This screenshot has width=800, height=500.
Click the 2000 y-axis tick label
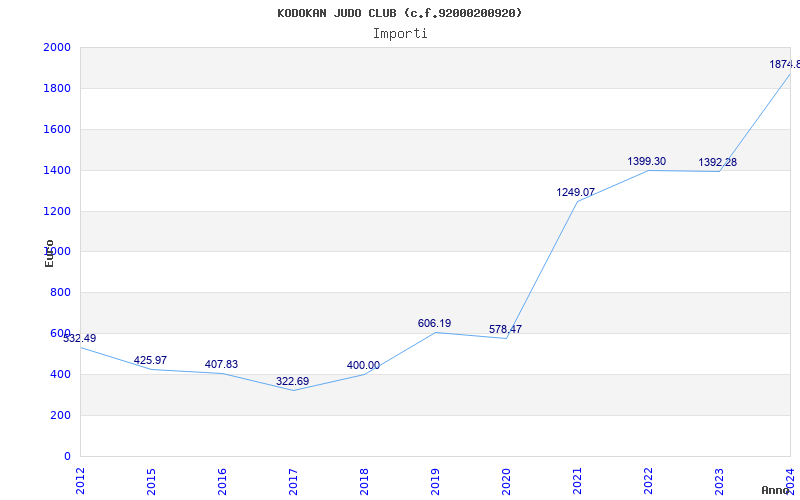(57, 48)
